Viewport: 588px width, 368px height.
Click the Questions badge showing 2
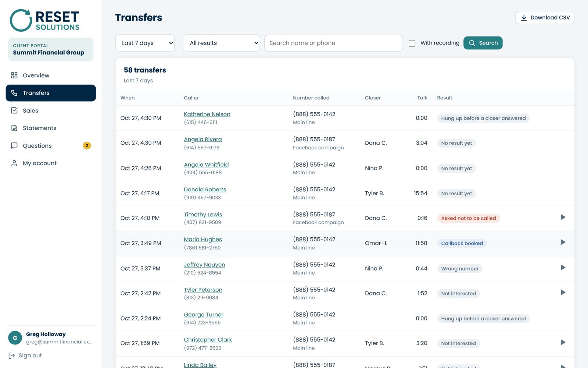coord(87,146)
